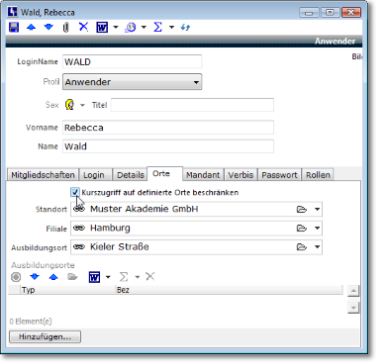Click the clock history icon
This screenshot has width=376, height=362.
131,27
